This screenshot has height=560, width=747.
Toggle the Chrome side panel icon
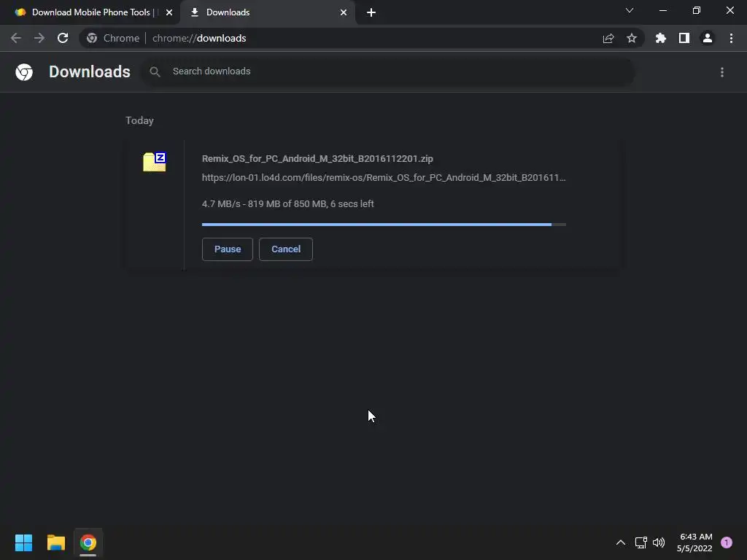click(x=684, y=38)
